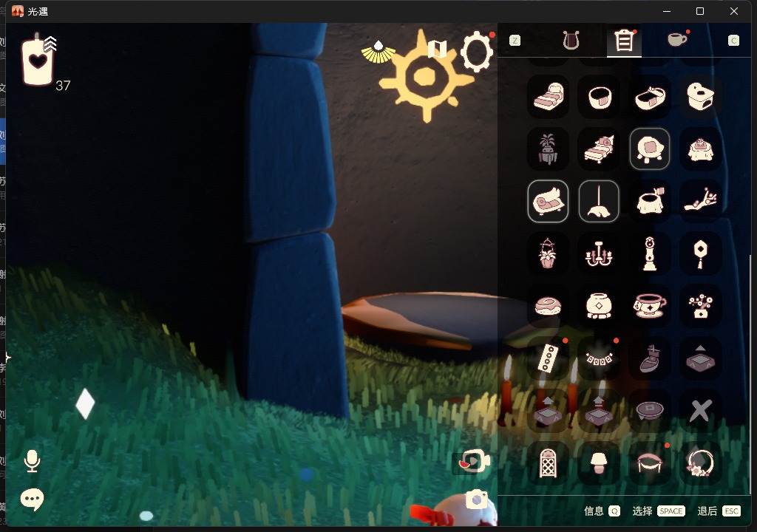This screenshot has width=757, height=532.
Task: Pick the blossoming branch prop
Action: click(x=700, y=201)
